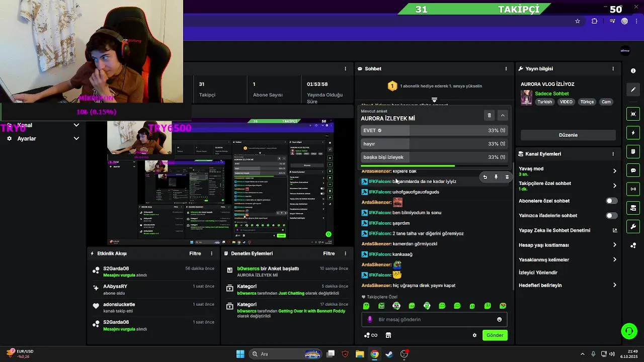The width and height of the screenshot is (644, 362).
Task: Click the focus capture icon in the right sidebar
Action: click(633, 114)
